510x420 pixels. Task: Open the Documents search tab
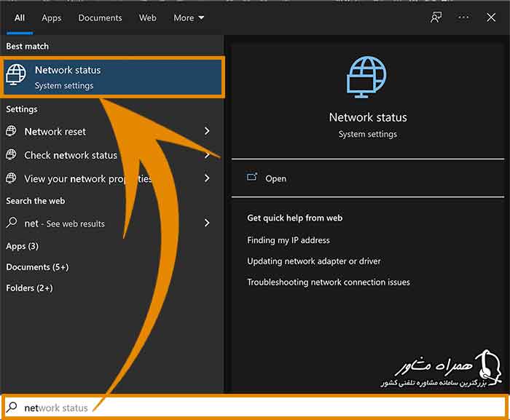[x=101, y=18]
